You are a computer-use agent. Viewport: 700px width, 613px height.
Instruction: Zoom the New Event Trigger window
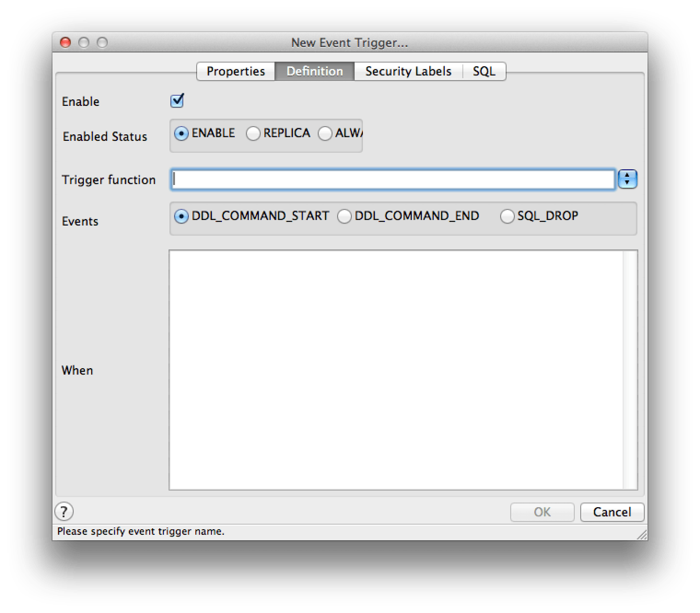[102, 42]
